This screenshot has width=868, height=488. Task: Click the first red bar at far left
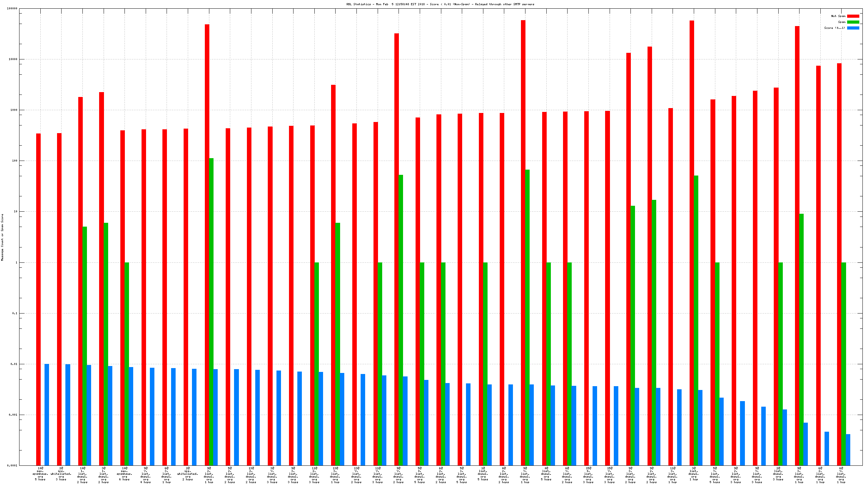click(38, 299)
